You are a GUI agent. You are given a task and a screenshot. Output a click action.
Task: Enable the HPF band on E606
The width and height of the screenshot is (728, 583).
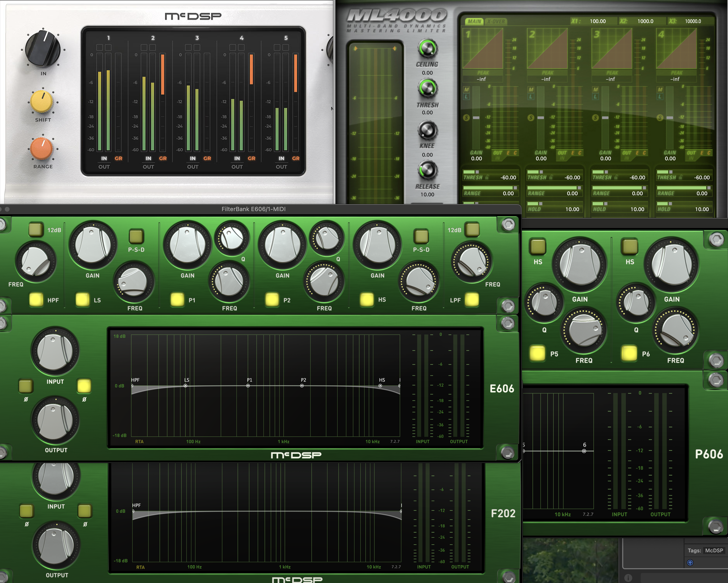36,299
